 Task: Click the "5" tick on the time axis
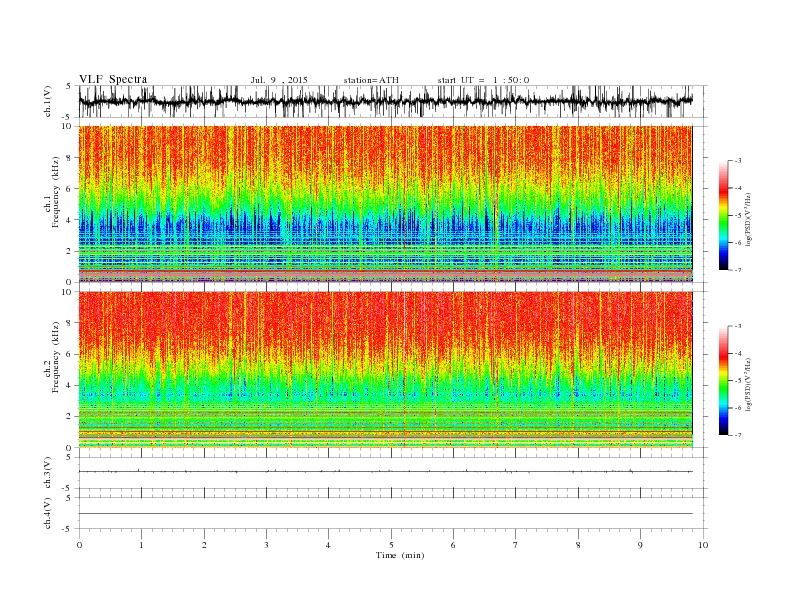tap(391, 545)
